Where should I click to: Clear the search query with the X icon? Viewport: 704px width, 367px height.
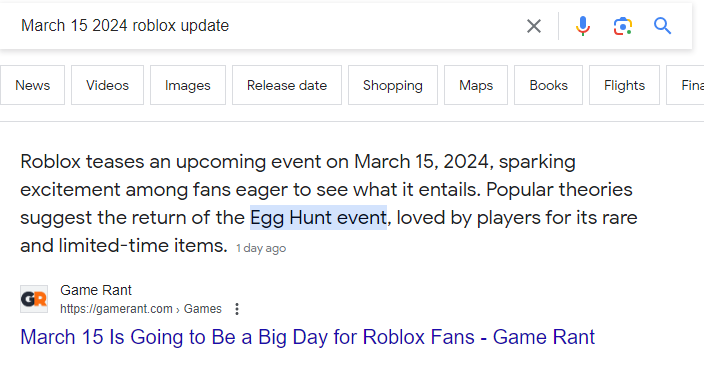coord(533,26)
